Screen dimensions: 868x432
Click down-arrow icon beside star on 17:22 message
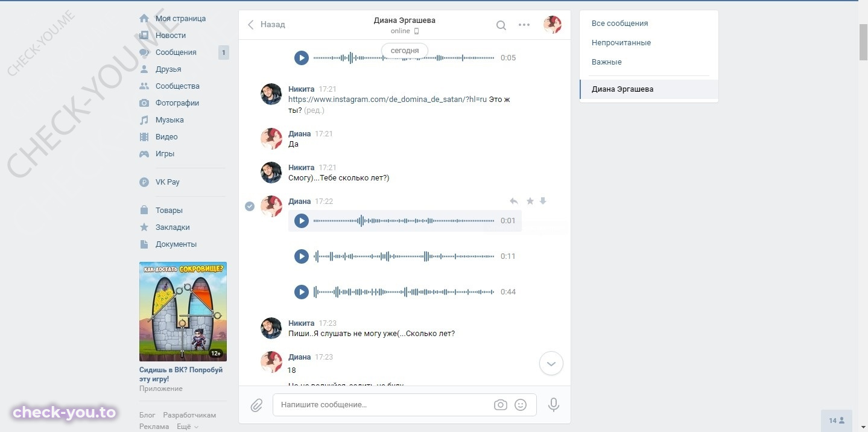click(543, 201)
